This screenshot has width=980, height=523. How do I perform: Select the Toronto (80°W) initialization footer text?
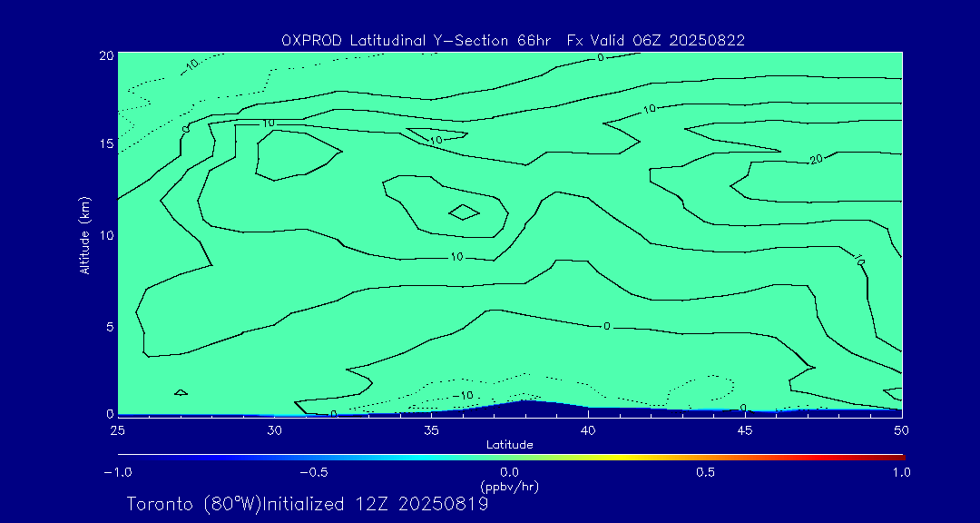click(x=308, y=504)
